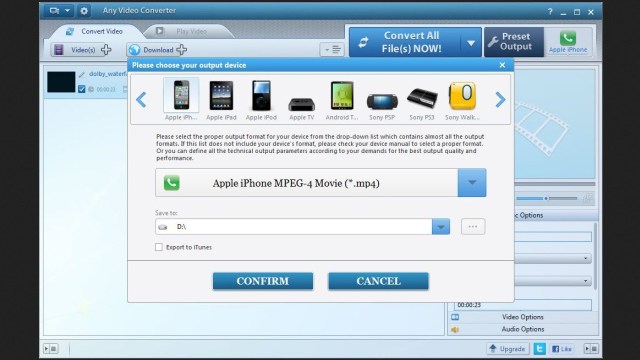This screenshot has width=640, height=360.
Task: Select the Apple iPad device icon
Action: 221,96
